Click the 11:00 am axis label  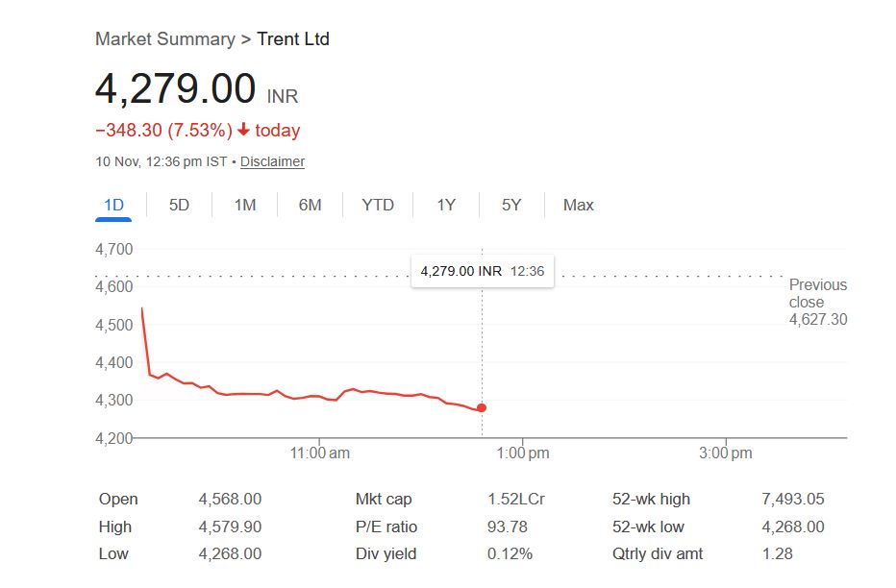pyautogui.click(x=320, y=453)
